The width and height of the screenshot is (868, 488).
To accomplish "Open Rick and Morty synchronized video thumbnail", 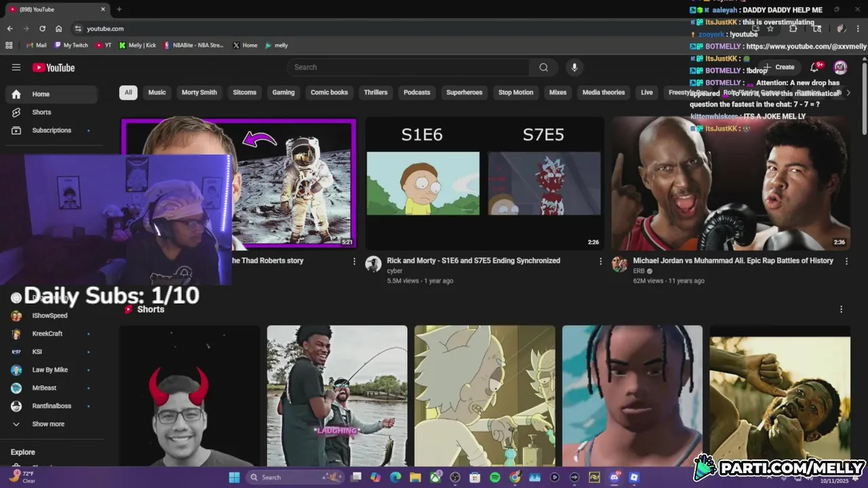I will (x=484, y=183).
